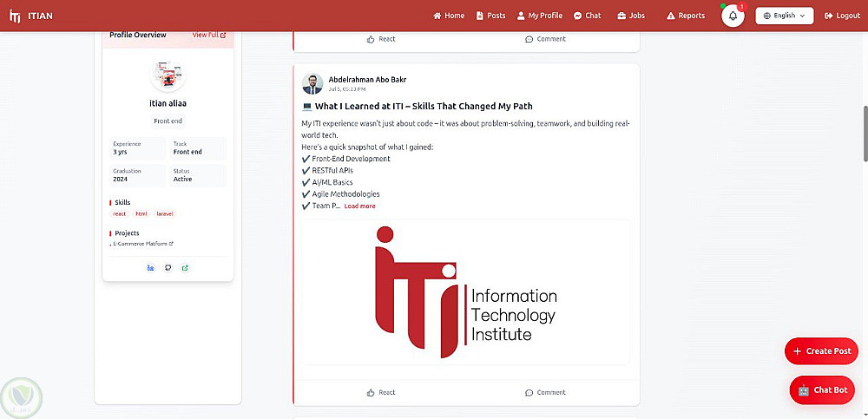868x419 pixels.
Task: Click the Agile Methodologies list item
Action: pyautogui.click(x=340, y=194)
